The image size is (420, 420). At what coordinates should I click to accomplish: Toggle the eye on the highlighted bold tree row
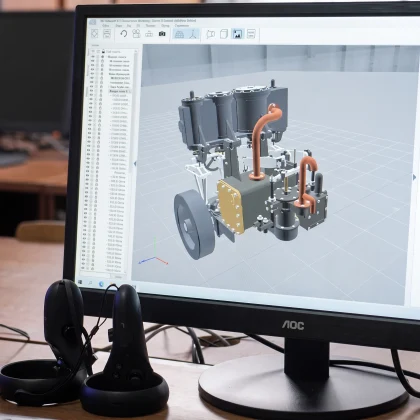coord(91,91)
